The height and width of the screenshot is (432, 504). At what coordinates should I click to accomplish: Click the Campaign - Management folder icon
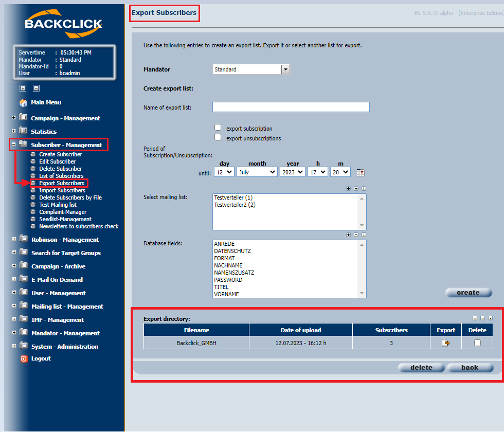point(23,117)
